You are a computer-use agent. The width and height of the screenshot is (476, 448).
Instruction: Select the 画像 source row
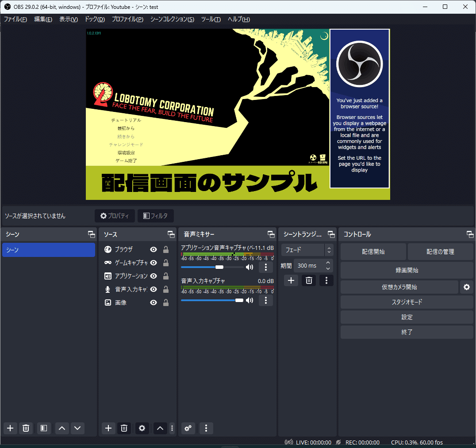(138, 302)
